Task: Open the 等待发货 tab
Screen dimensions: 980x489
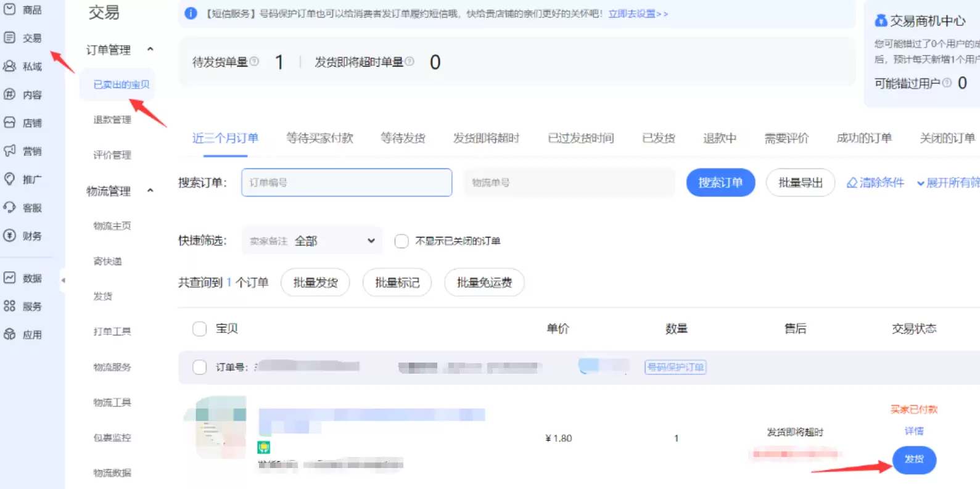Action: click(403, 138)
